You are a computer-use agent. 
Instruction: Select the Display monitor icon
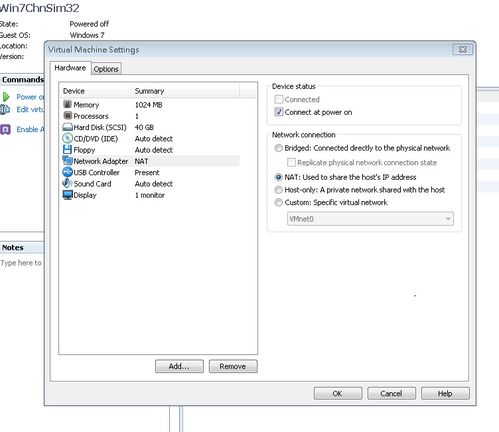tap(68, 195)
